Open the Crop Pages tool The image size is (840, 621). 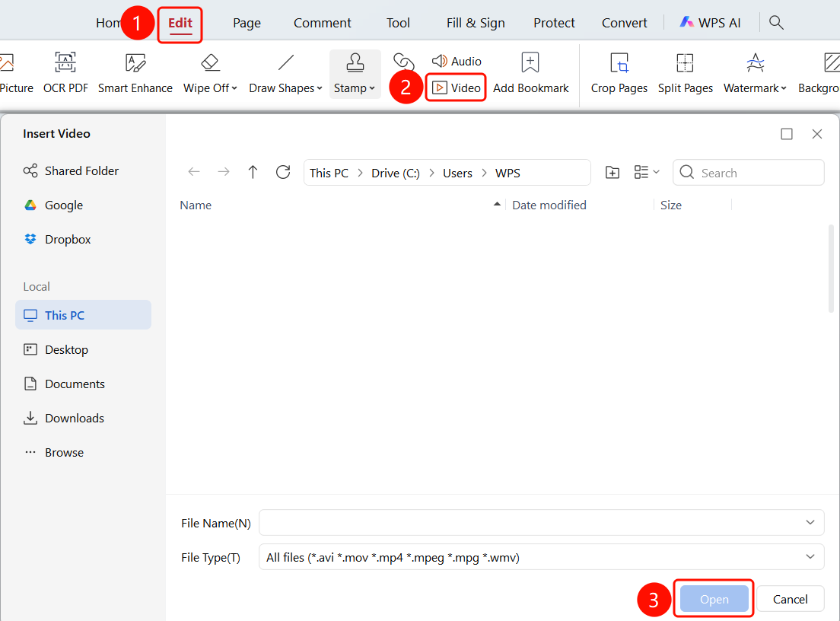tap(619, 73)
